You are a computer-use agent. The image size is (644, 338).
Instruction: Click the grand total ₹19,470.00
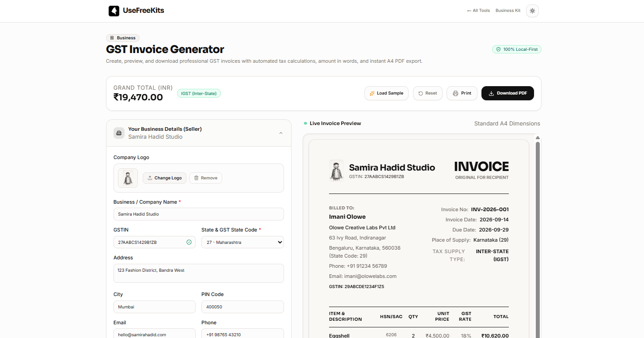tap(138, 97)
